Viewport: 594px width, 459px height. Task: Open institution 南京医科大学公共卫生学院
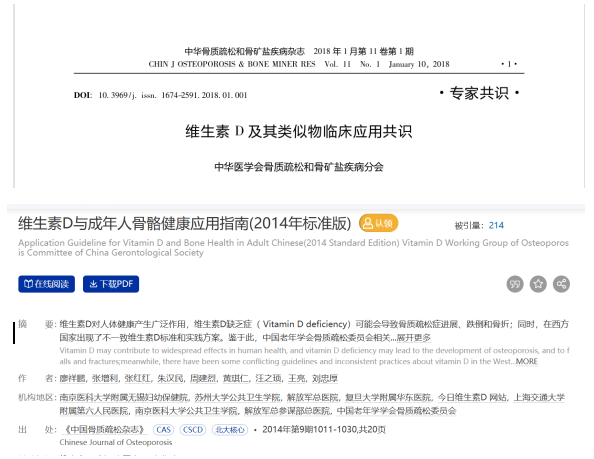(x=186, y=411)
